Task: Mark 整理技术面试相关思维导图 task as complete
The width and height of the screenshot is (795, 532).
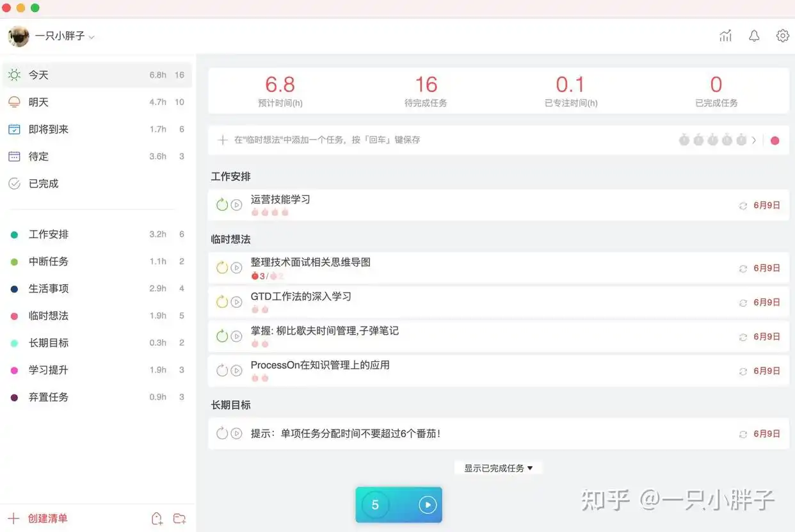Action: tap(221, 268)
